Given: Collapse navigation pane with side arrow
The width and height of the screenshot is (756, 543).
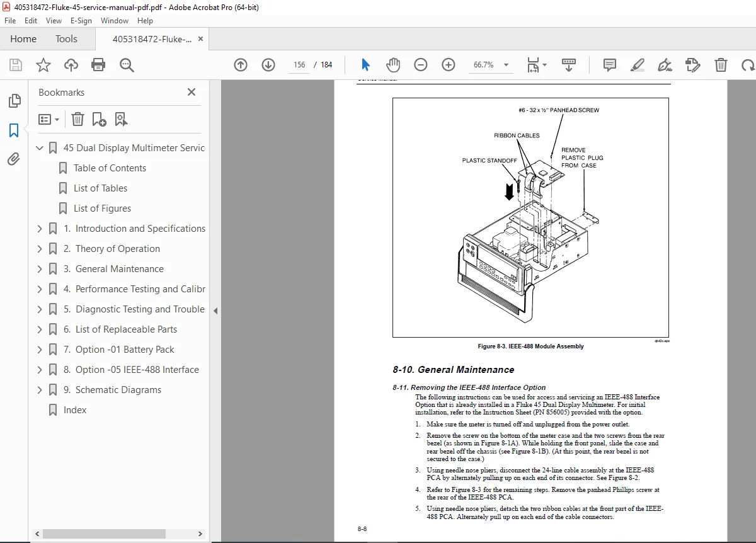Looking at the screenshot, I should (x=215, y=311).
